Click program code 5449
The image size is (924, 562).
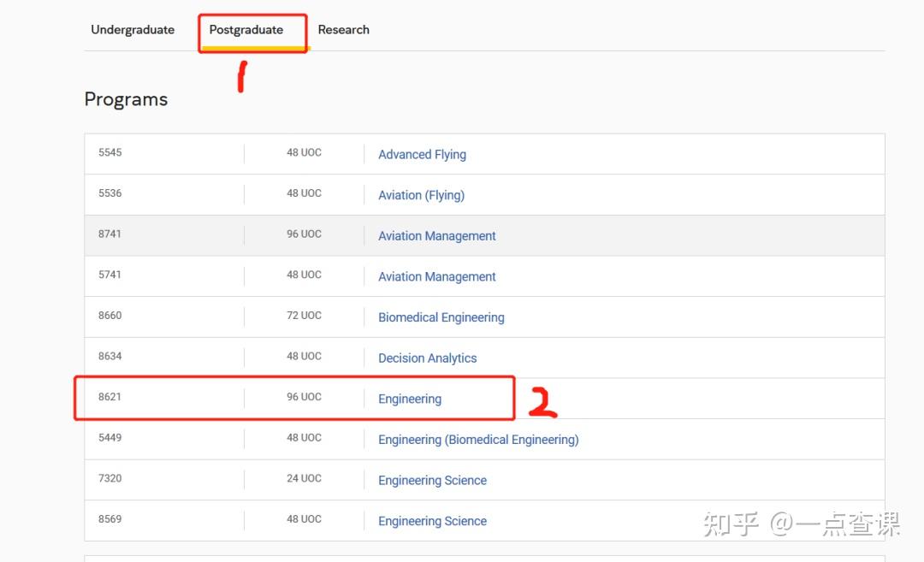[110, 438]
